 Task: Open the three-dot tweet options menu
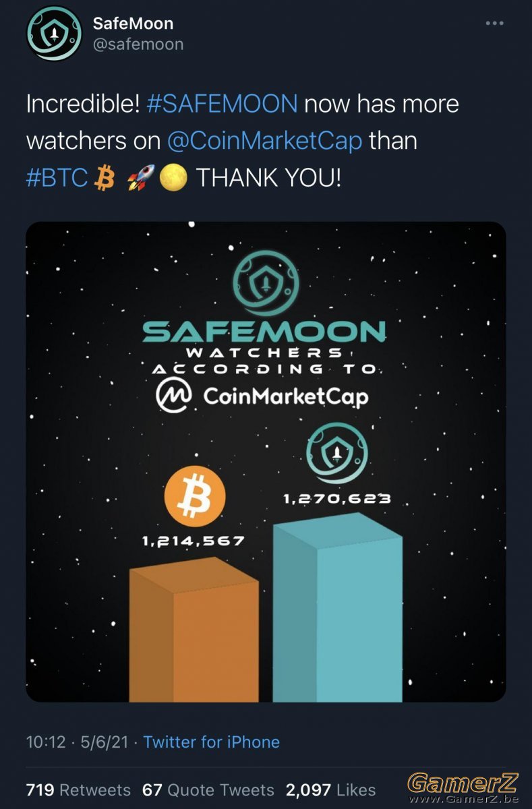pos(495,23)
